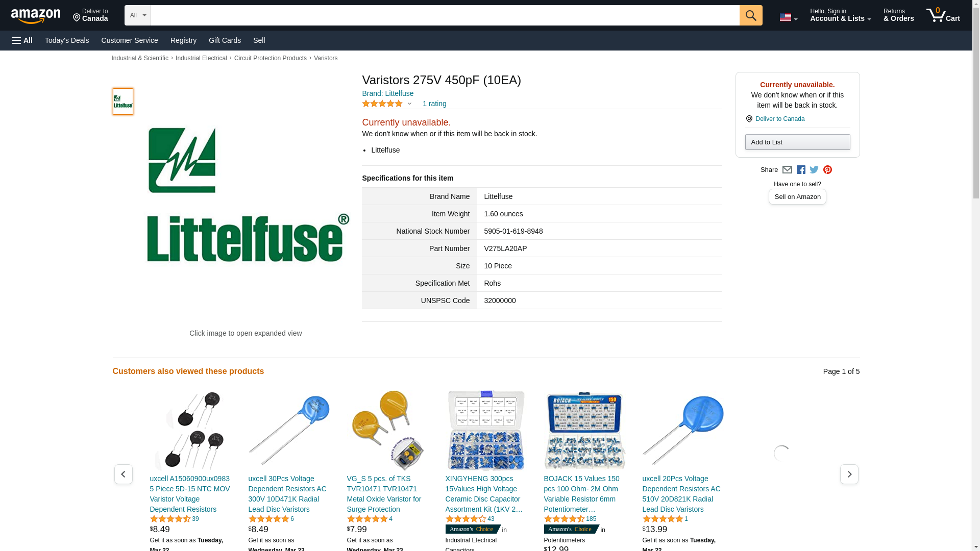The image size is (980, 551).
Task: Click the Sell on Amazon button
Action: [x=797, y=197]
